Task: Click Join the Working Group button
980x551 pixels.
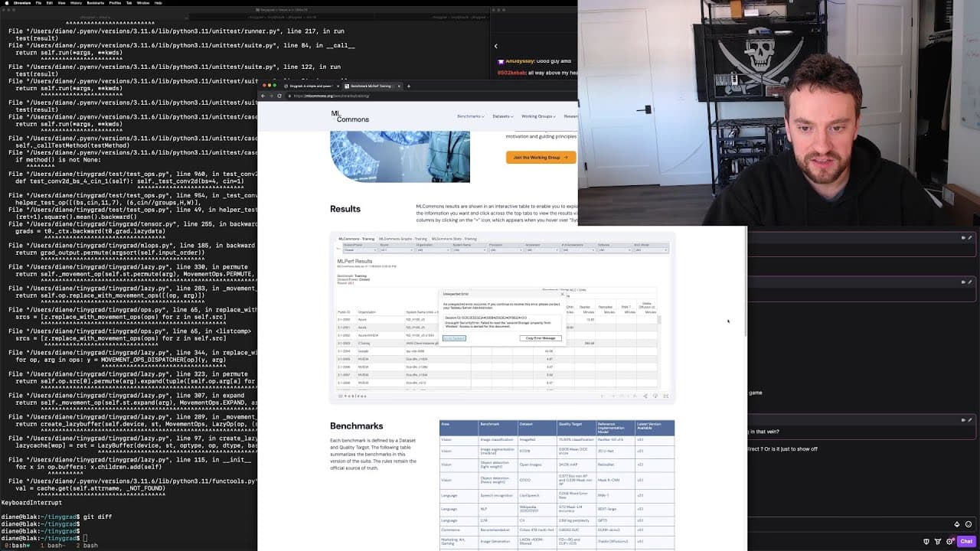Action: (x=541, y=157)
